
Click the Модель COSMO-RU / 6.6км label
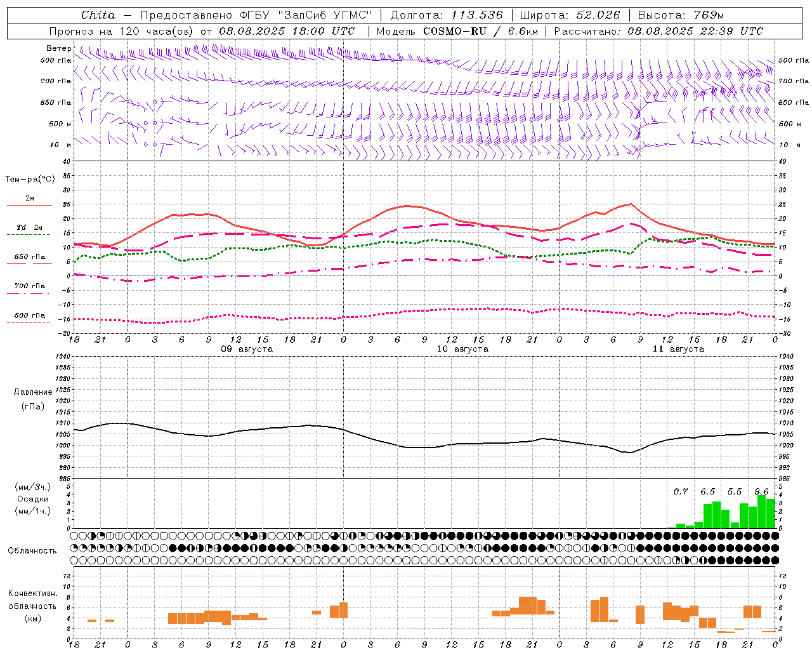click(457, 30)
